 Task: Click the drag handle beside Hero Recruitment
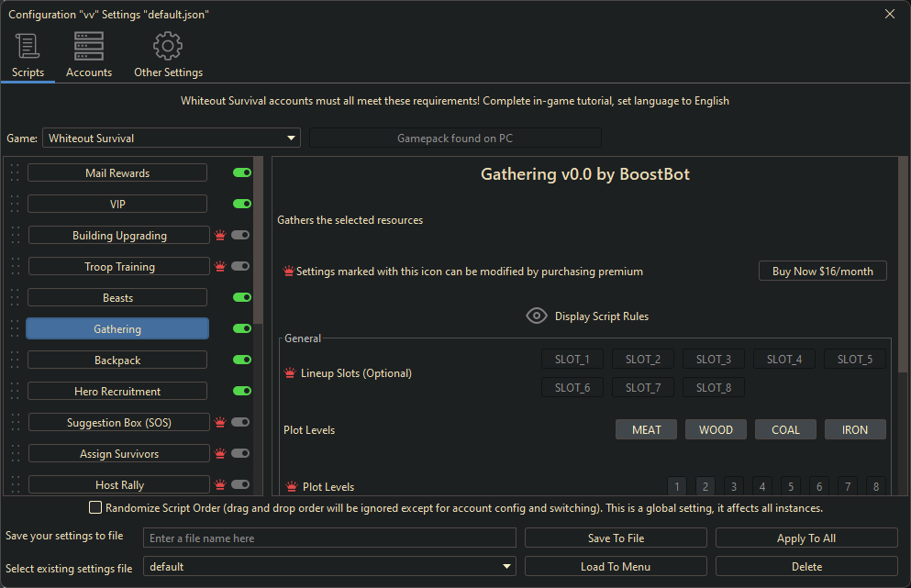(x=15, y=391)
